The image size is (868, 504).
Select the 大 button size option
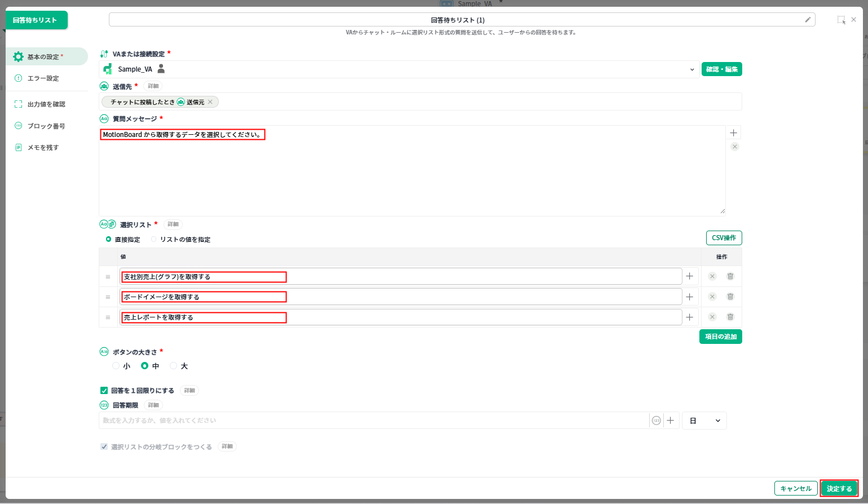(x=174, y=366)
